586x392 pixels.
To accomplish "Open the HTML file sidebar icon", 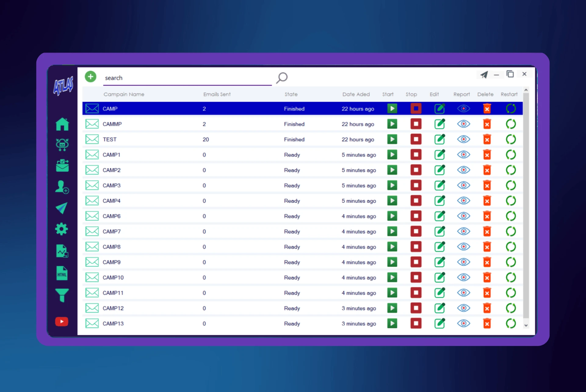I will 62,273.
